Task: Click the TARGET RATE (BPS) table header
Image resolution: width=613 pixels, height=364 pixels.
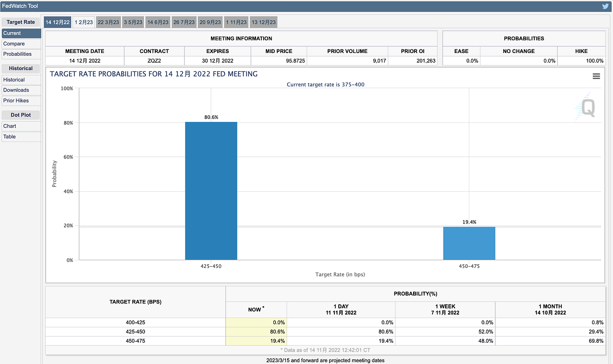Action: pyautogui.click(x=135, y=302)
